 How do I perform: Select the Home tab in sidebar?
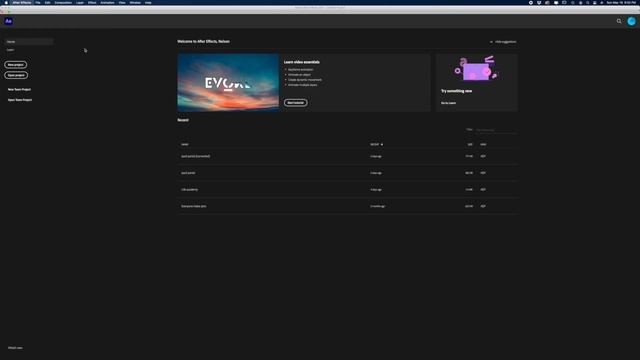click(x=29, y=42)
